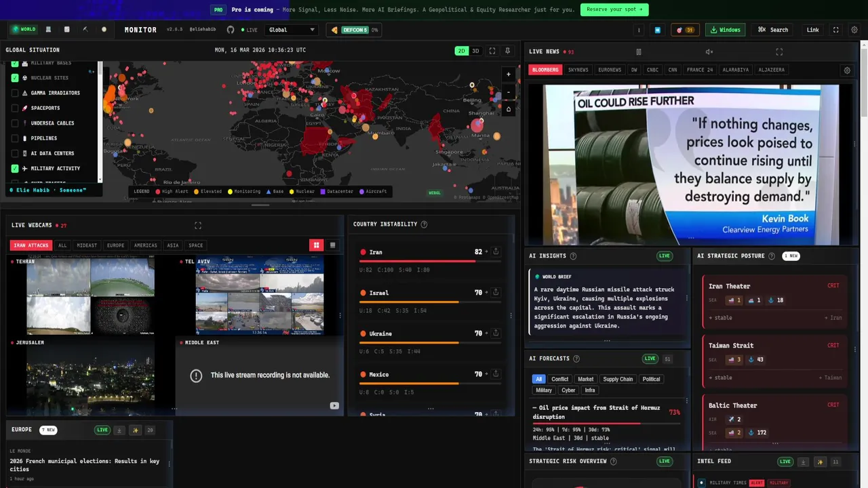The image size is (868, 488).
Task: Click the Iran instability score bar
Action: [431, 261]
